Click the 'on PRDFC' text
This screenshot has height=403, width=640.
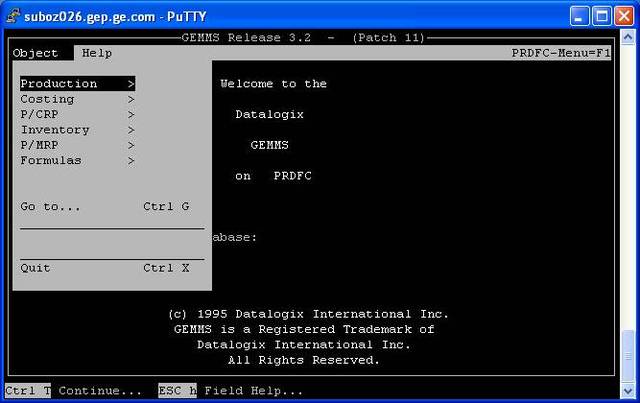click(273, 176)
